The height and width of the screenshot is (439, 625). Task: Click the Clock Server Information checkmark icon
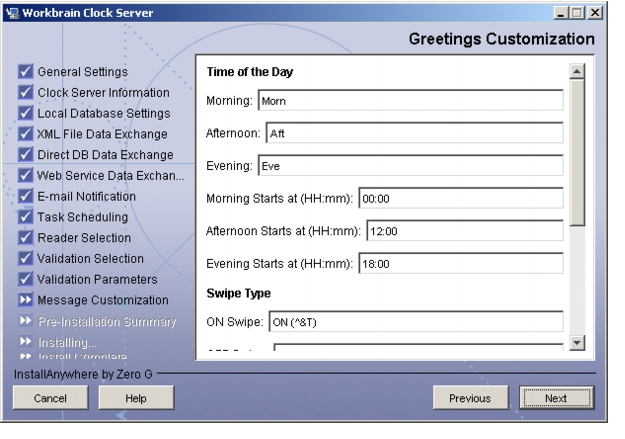tap(26, 92)
